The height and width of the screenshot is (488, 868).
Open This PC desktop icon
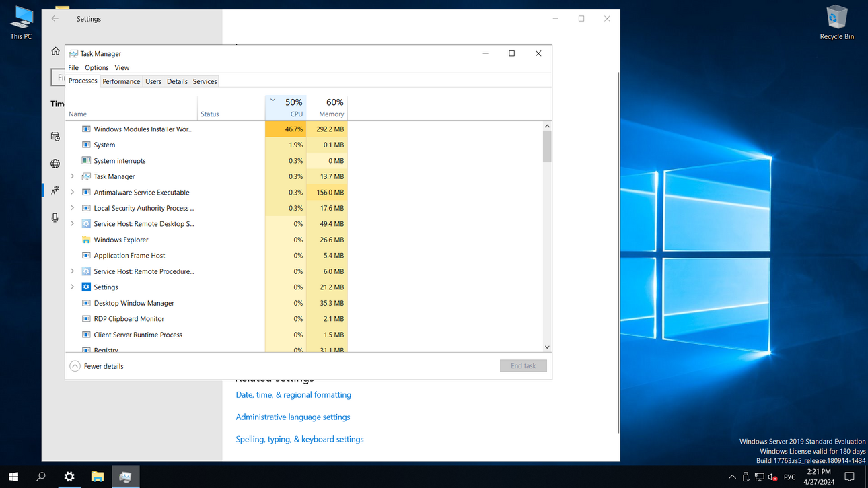coord(21,23)
